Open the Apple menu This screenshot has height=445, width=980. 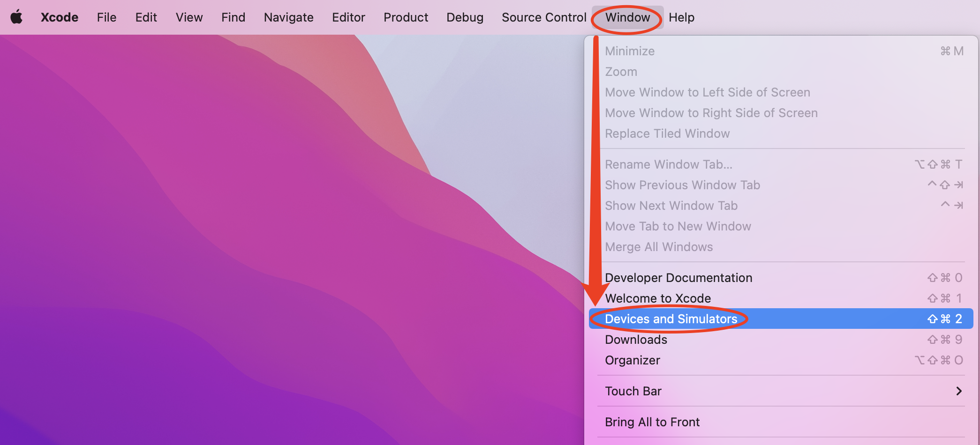[x=17, y=17]
